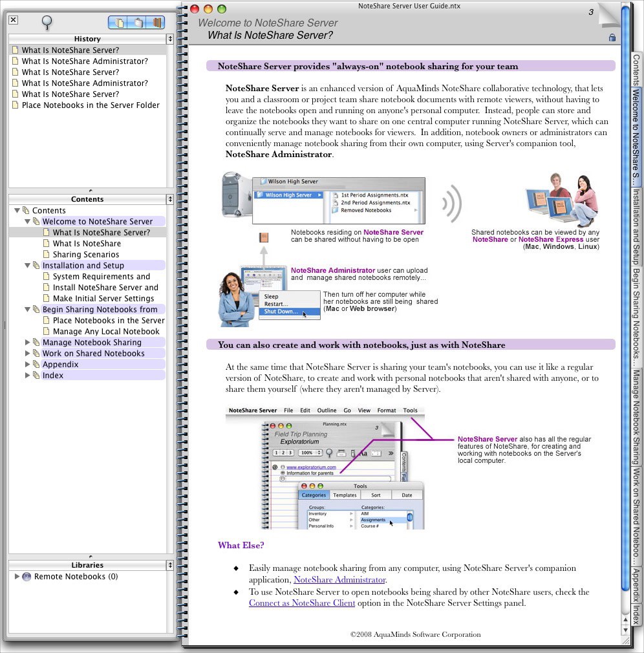This screenshot has width=644, height=653.
Task: Open the NoteShare Administrator link under What Else?
Action: 339,579
